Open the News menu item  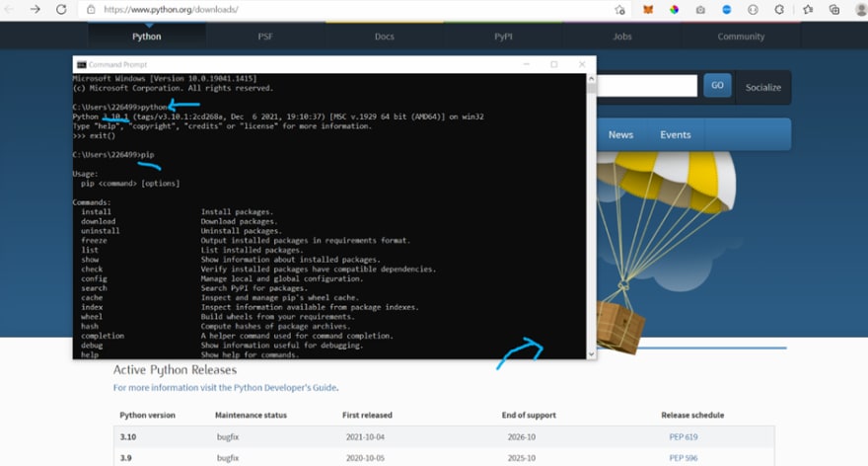point(620,134)
